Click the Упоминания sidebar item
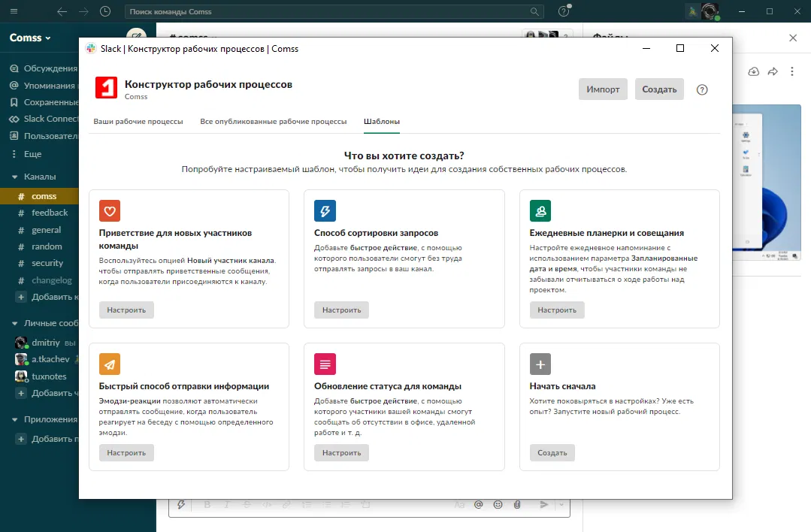This screenshot has width=811, height=532. [42, 86]
